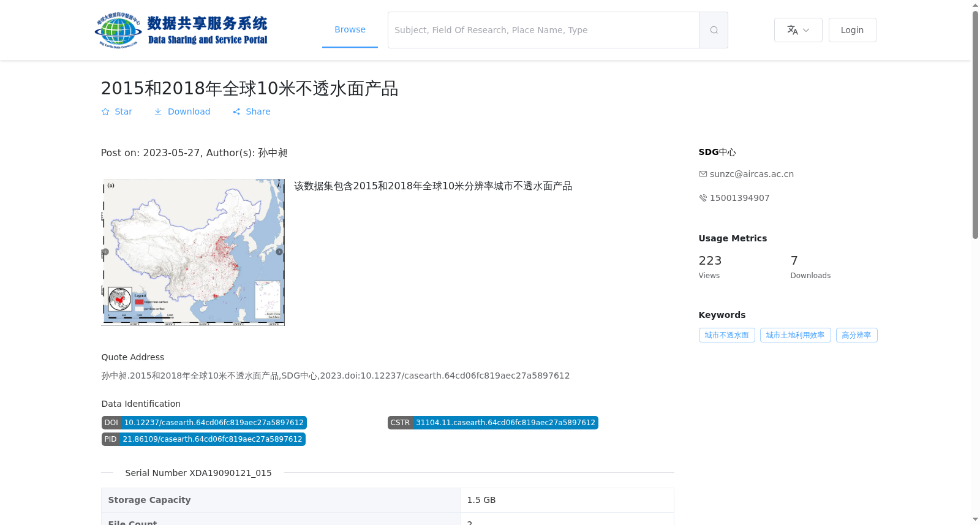Click the Post on 2023-05-27 author line
This screenshot has height=525, width=980.
(194, 153)
